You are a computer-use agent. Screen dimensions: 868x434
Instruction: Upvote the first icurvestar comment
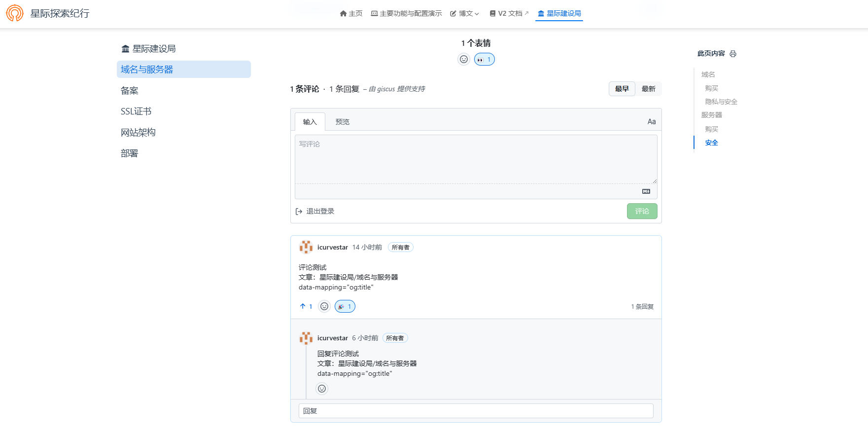pos(306,306)
